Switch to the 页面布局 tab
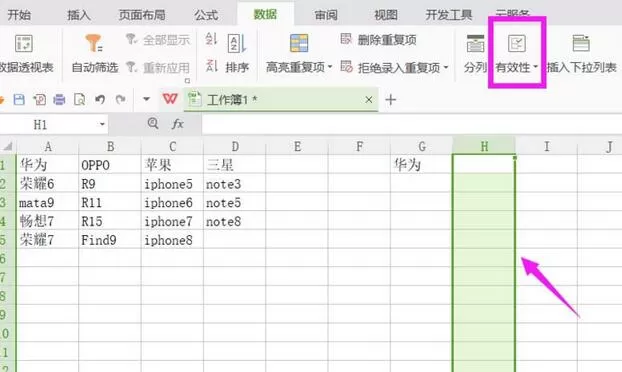Image resolution: width=622 pixels, height=372 pixels. click(142, 15)
